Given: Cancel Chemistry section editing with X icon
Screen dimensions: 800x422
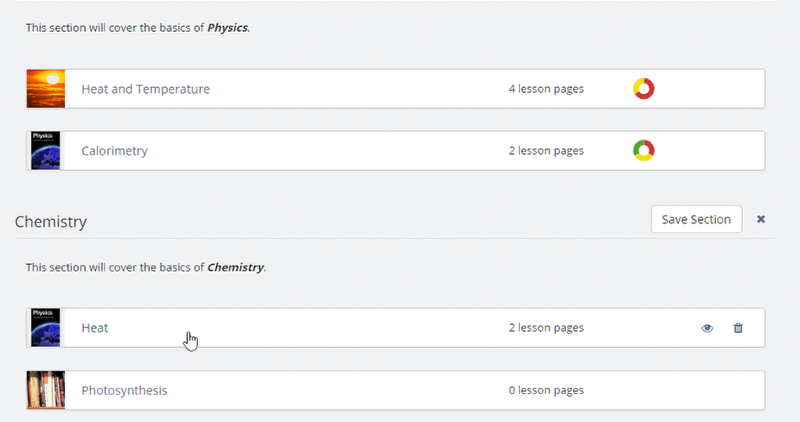Looking at the screenshot, I should pyautogui.click(x=761, y=219).
